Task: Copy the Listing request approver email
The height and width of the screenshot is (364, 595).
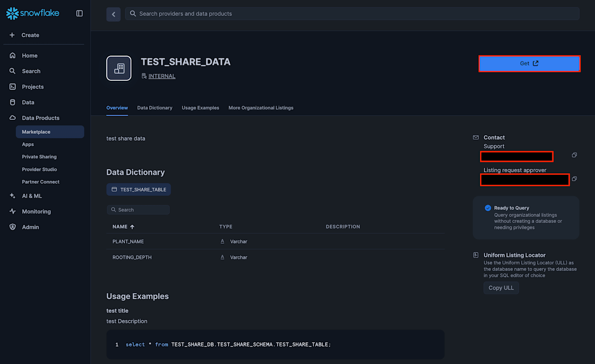Action: click(x=574, y=179)
